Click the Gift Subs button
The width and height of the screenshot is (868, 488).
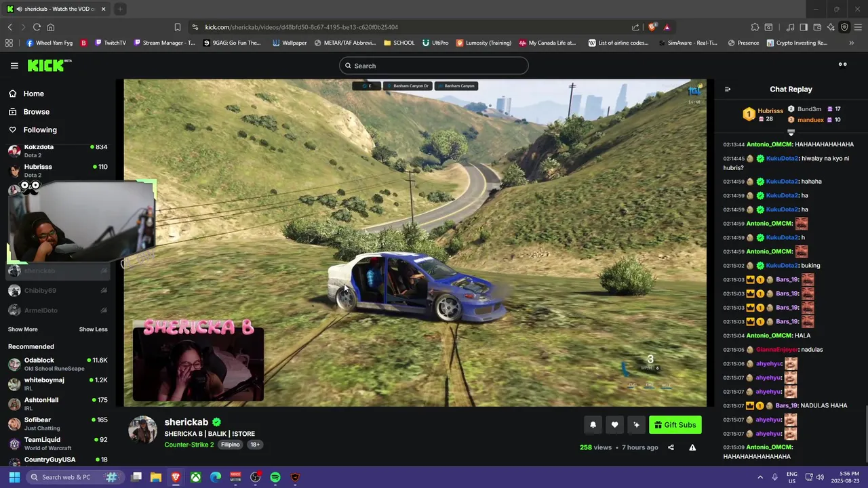[675, 425]
